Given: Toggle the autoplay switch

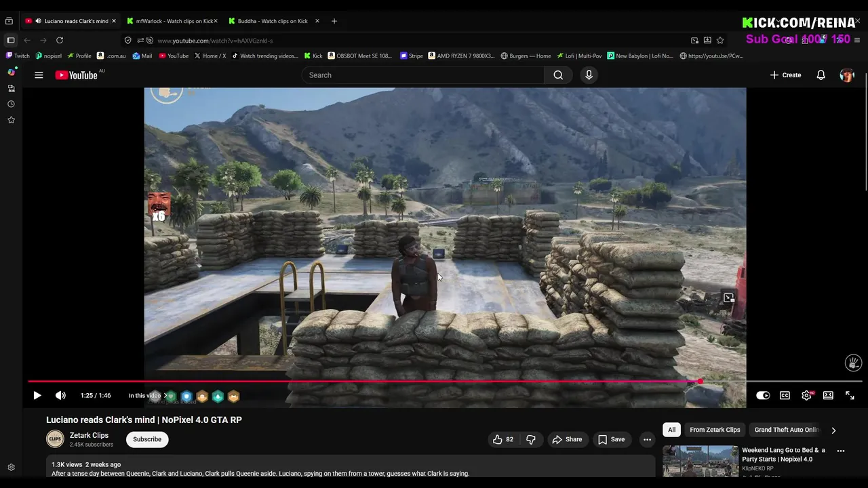Looking at the screenshot, I should click(x=763, y=395).
